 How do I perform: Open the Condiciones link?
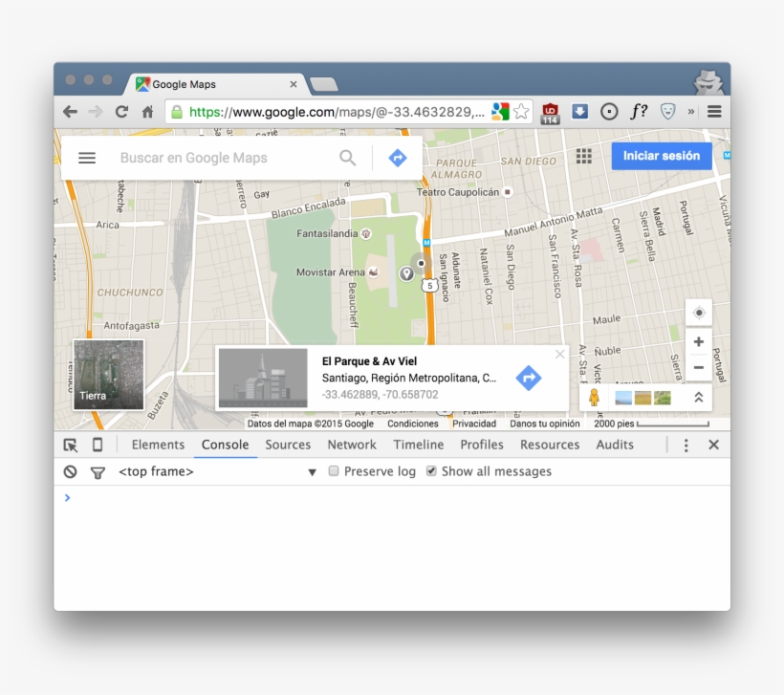point(413,424)
